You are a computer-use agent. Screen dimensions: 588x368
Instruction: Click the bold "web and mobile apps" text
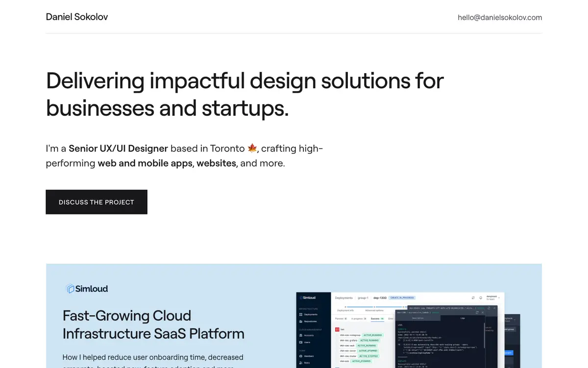(145, 163)
